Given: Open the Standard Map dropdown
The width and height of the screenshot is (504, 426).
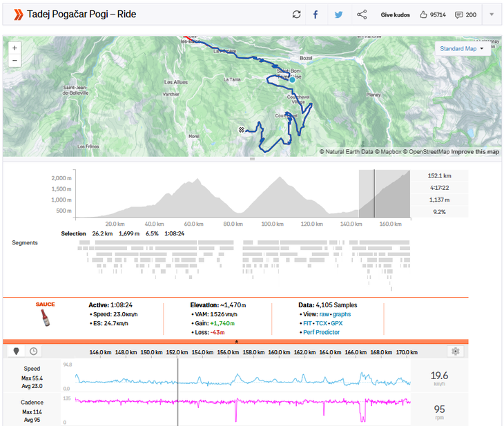Looking at the screenshot, I should tap(462, 49).
